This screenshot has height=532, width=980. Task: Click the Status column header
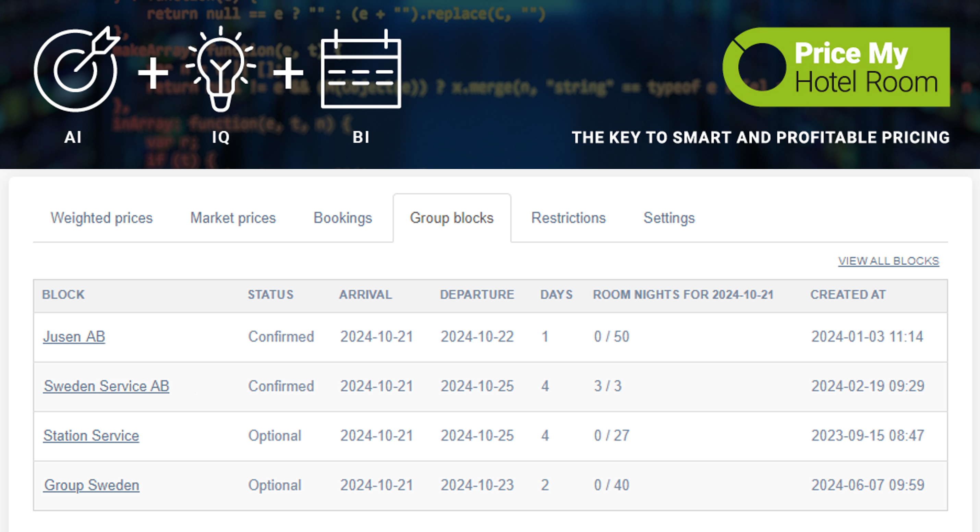pos(270,294)
